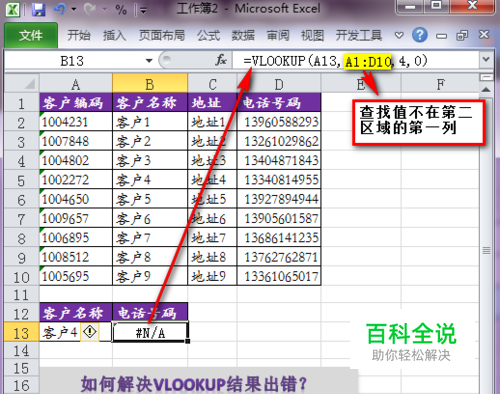500x394 pixels.
Task: Open the Name Box dropdown arrow
Action: tap(149, 61)
